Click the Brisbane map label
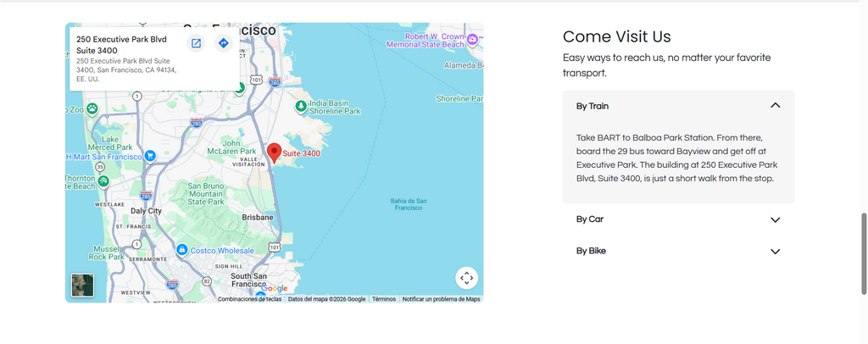The image size is (868, 344). pos(258,218)
